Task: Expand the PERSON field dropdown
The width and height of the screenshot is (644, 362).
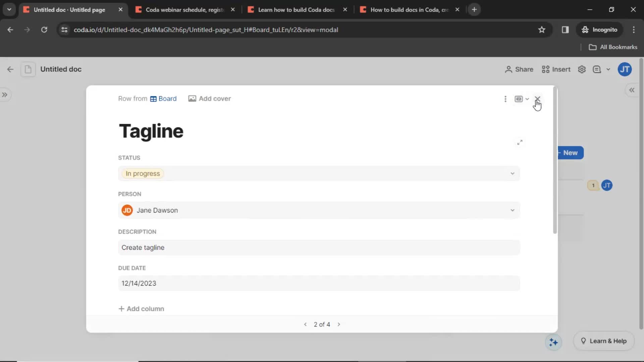Action: [512, 210]
